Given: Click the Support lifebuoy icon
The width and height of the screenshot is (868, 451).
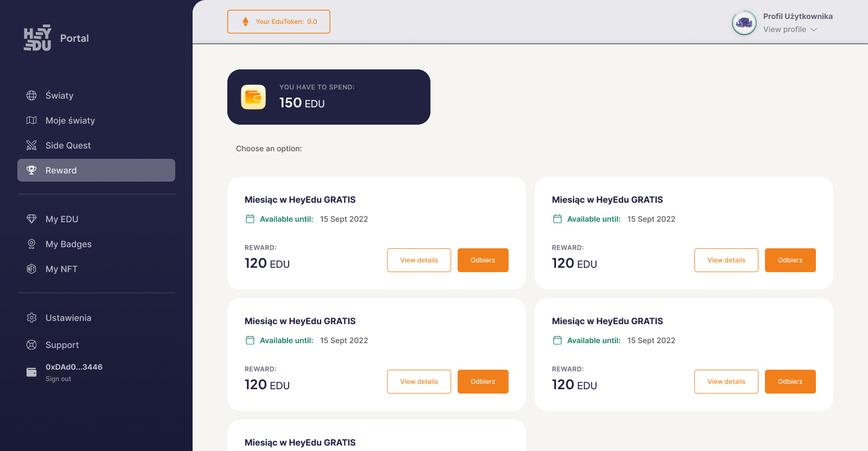Looking at the screenshot, I should 31,345.
